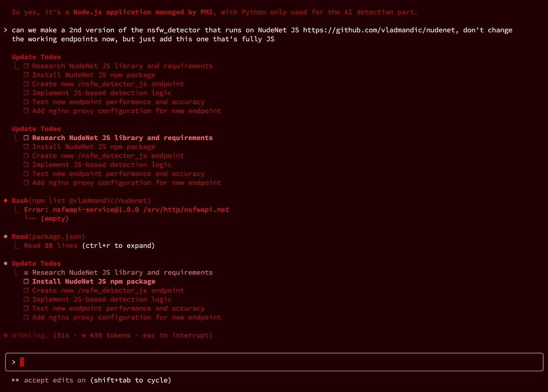Image resolution: width=548 pixels, height=392 pixels.
Task: Click the '>' marker before the user message
Action: click(x=5, y=30)
